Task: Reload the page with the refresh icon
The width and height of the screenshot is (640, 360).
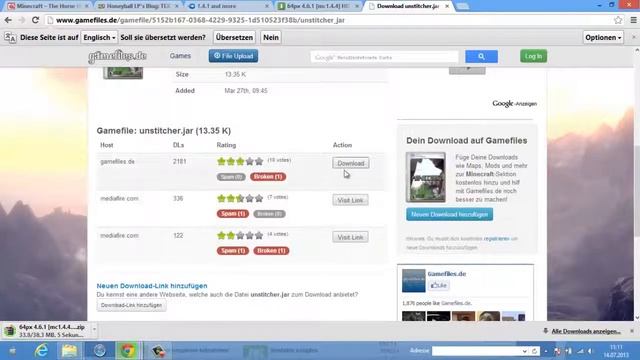Action: [x=36, y=20]
